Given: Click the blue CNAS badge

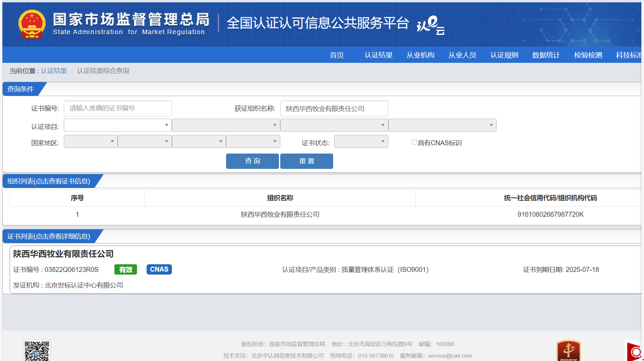Looking at the screenshot, I should [x=159, y=269].
